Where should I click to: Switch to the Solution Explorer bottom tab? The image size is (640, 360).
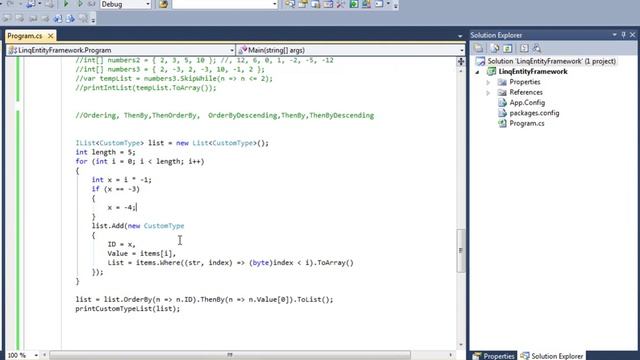tap(551, 356)
